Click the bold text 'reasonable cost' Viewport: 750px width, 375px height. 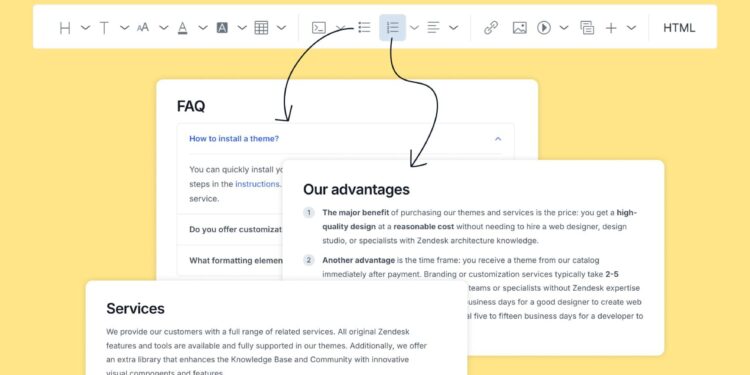pyautogui.click(x=424, y=226)
